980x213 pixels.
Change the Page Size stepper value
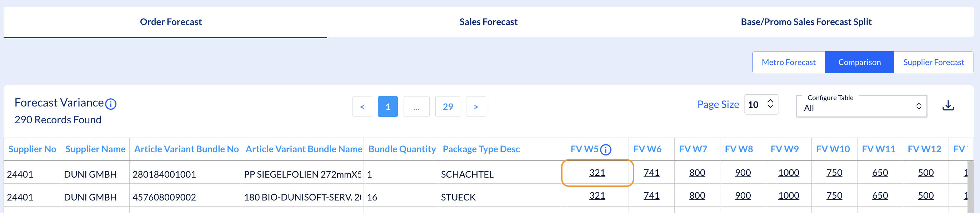point(770,104)
